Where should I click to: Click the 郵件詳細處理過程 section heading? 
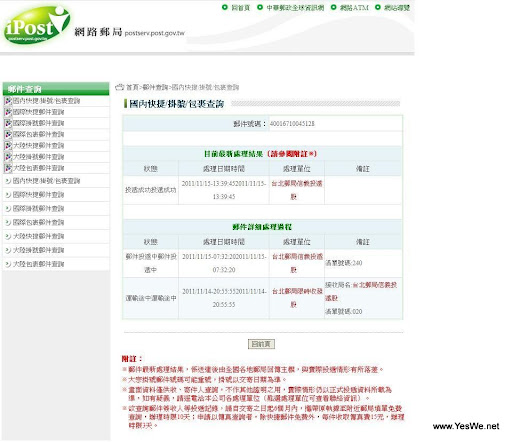[x=262, y=227]
